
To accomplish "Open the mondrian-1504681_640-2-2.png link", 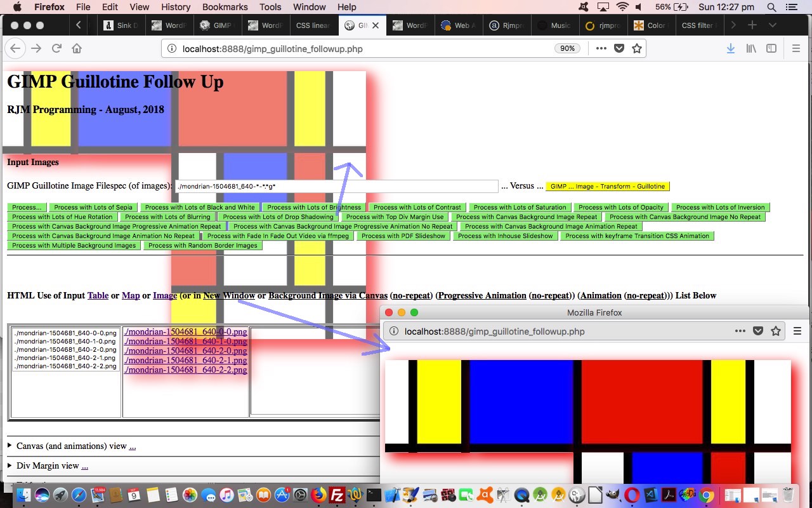I will coord(185,370).
